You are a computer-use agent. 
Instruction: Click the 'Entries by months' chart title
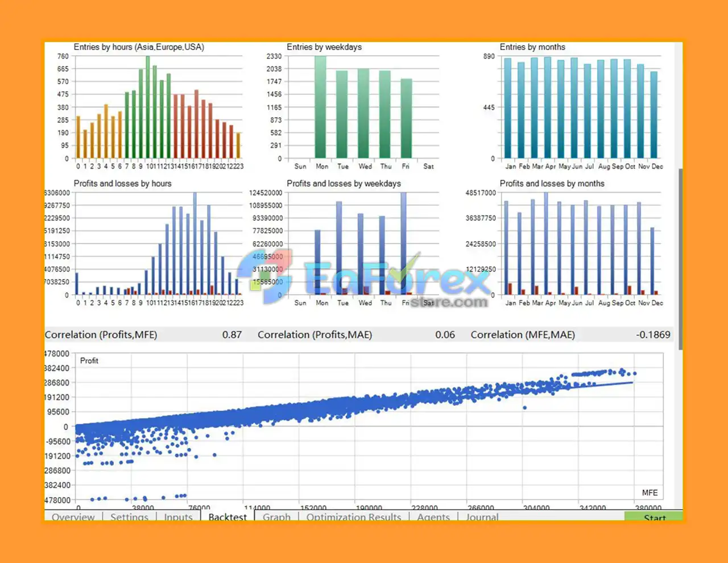(x=532, y=47)
